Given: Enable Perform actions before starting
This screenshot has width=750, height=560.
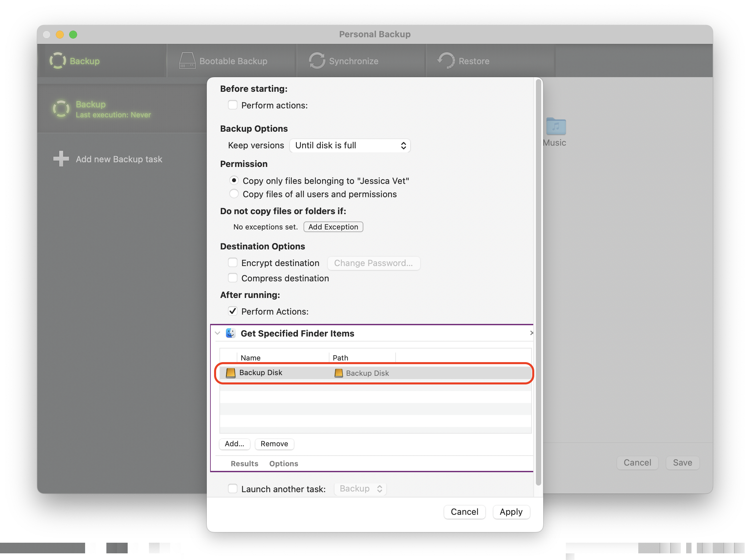Looking at the screenshot, I should [232, 105].
